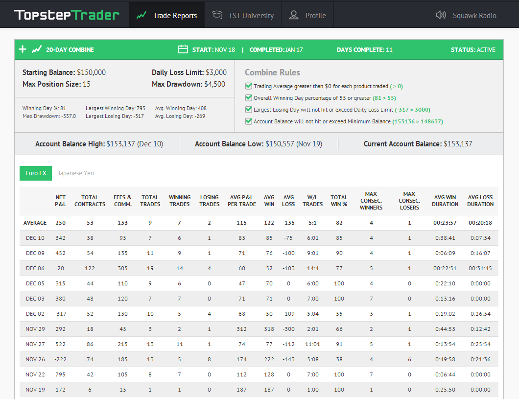Click the TOTAL CONTRACTS column header
519x420 pixels.
pos(90,201)
